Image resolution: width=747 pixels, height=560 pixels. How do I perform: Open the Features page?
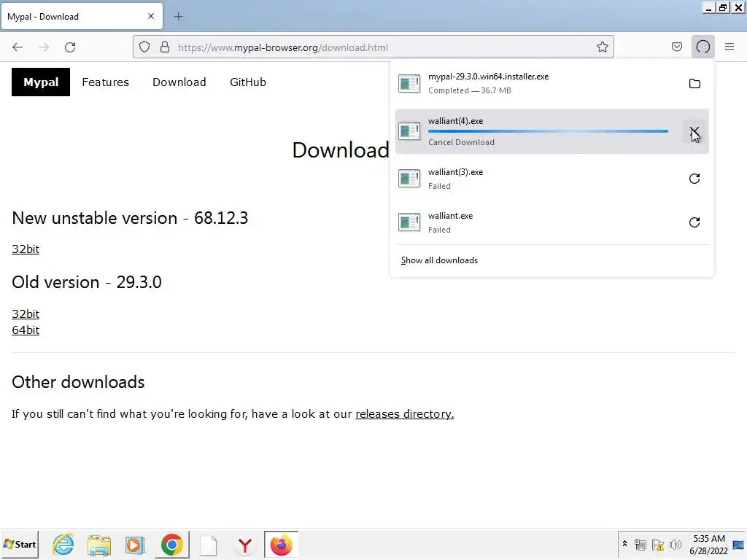point(105,82)
